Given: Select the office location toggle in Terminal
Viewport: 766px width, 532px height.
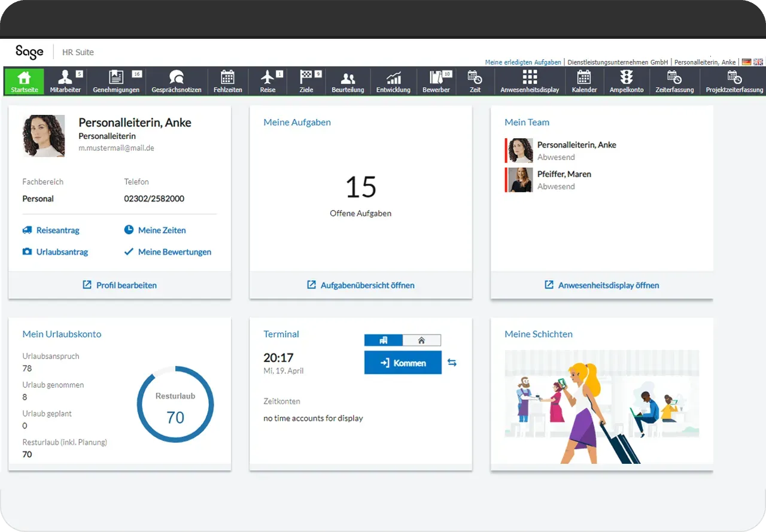Looking at the screenshot, I should [383, 340].
